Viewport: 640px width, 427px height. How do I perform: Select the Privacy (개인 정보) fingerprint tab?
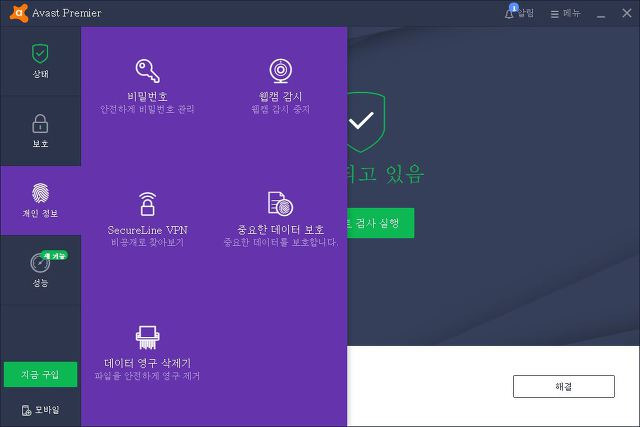coord(40,200)
